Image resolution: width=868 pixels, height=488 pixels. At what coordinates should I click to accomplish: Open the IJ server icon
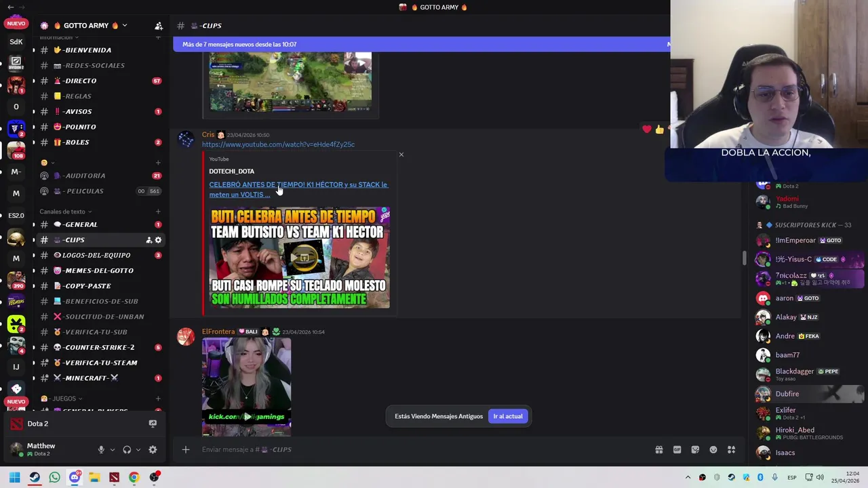pyautogui.click(x=16, y=367)
